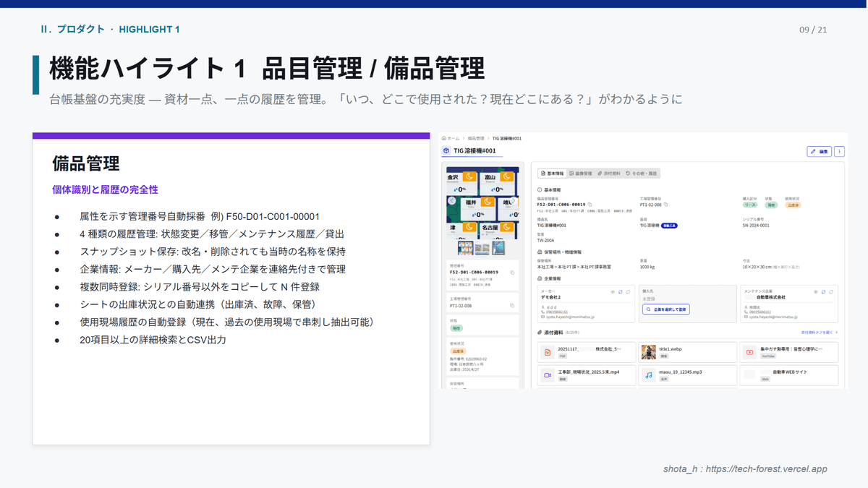This screenshot has width=868, height=488.
Task: Click the music note icon on maou_19_12345.mp3
Action: click(649, 374)
